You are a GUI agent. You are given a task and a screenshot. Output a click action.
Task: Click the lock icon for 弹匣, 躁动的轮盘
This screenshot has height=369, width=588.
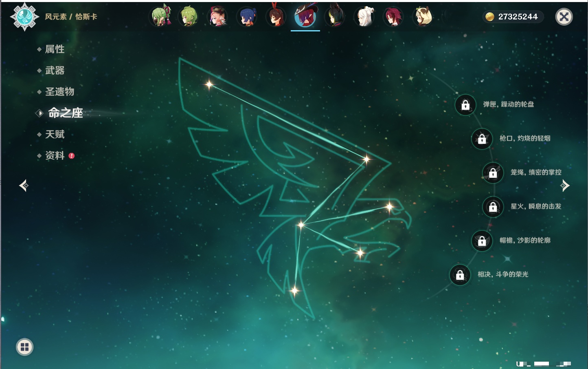tap(465, 105)
